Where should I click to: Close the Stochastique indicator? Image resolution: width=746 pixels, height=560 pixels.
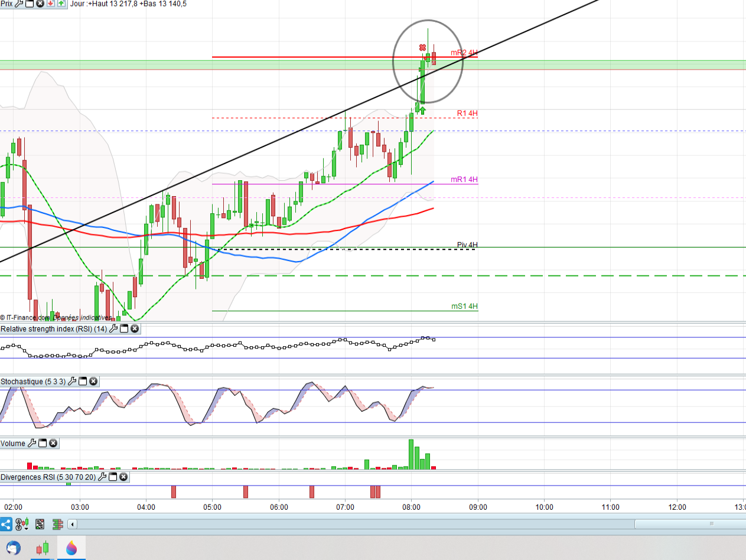point(93,381)
